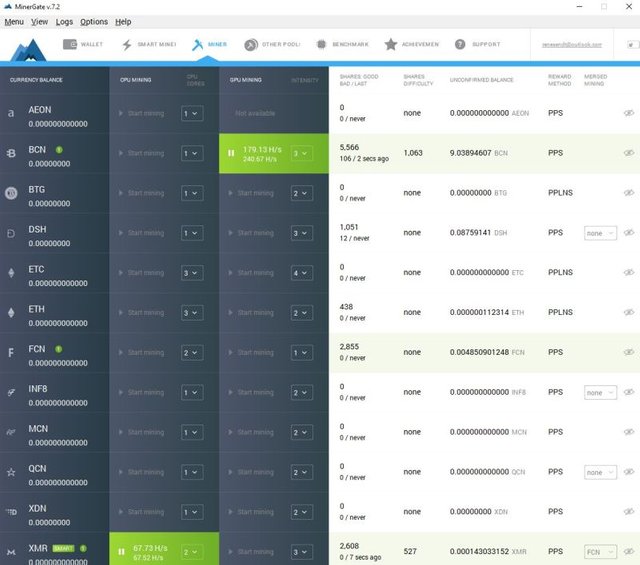Open FCN CPU cores dropdown
Screen dimensions: 640x565
192,353
